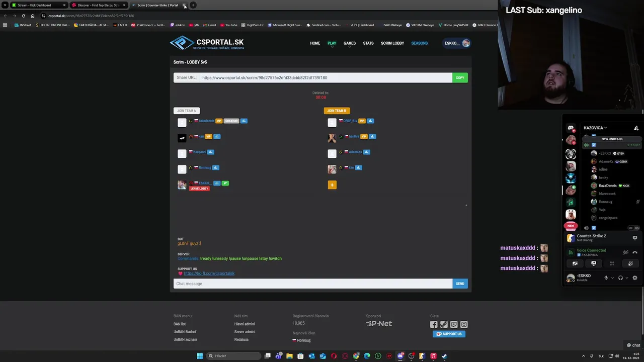This screenshot has width=644, height=362.
Task: Open BAN list footer link
Action: [180, 324]
